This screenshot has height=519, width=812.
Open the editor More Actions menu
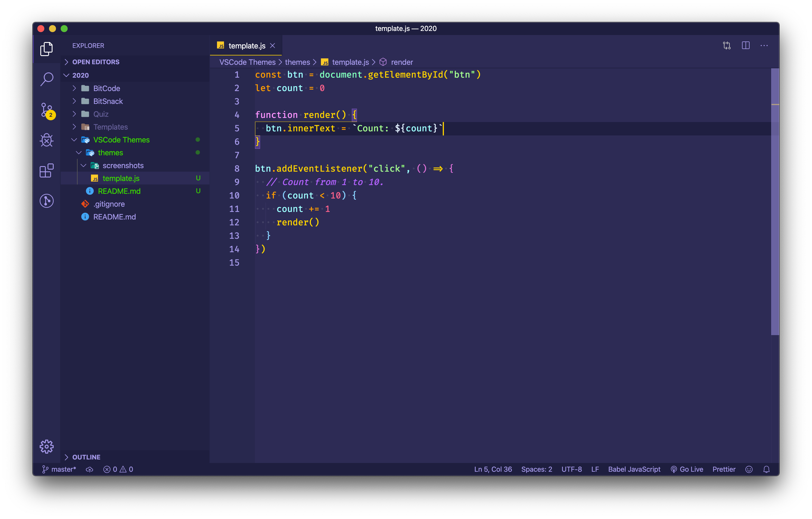(764, 46)
